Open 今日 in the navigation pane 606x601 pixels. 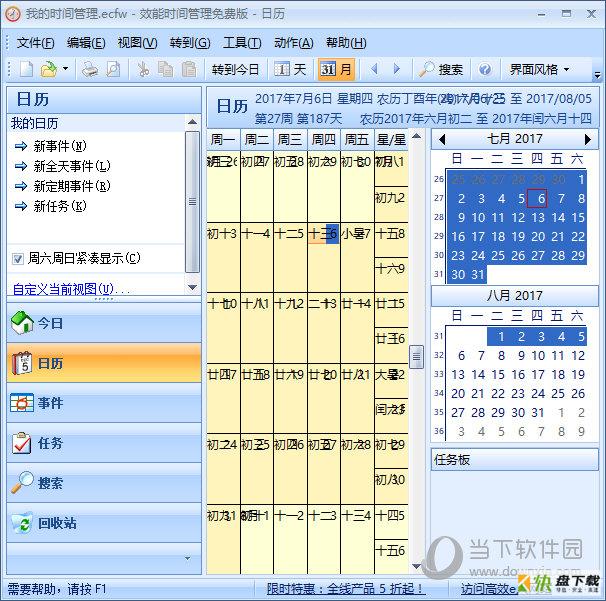[x=104, y=323]
